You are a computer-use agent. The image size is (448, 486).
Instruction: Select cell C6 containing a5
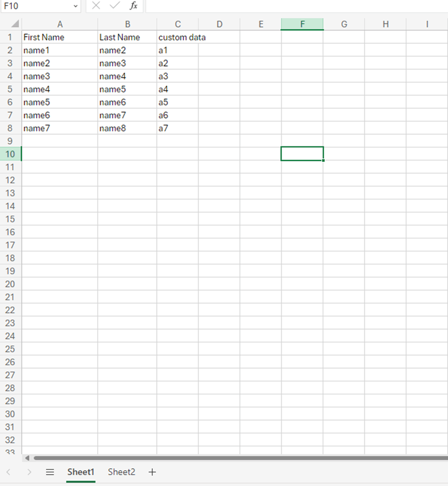point(177,102)
